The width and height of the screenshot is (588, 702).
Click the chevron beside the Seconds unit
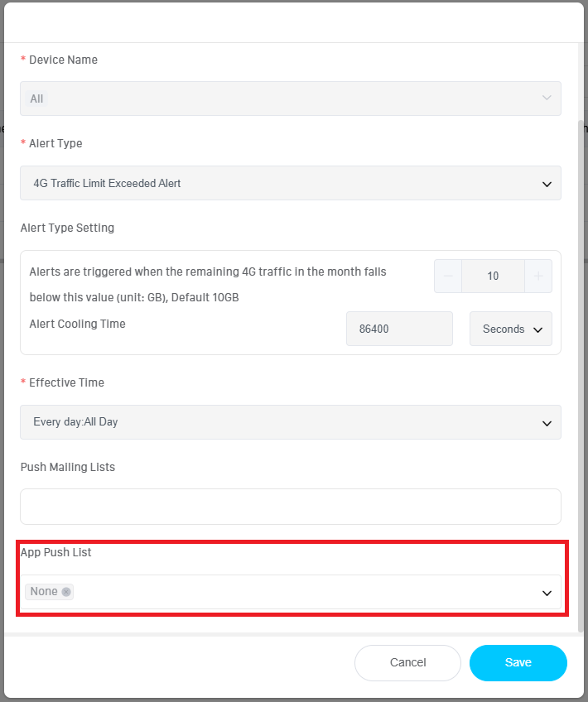(538, 329)
